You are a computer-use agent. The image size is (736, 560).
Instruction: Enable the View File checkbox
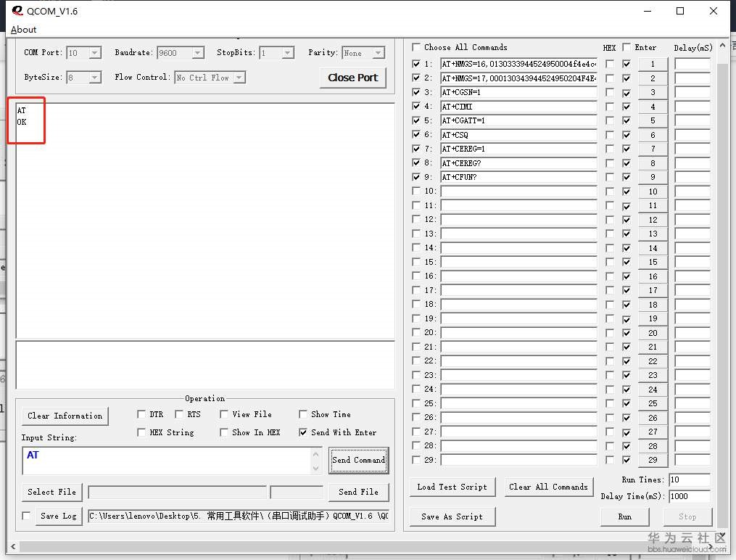[224, 414]
